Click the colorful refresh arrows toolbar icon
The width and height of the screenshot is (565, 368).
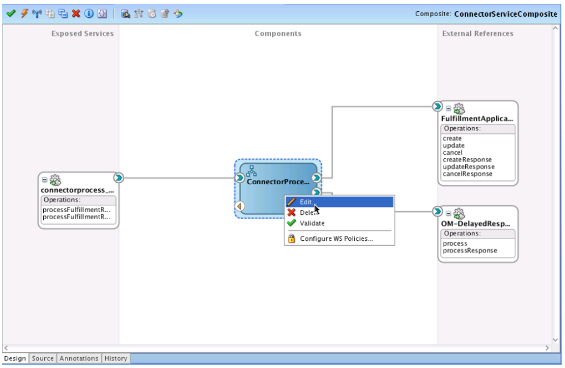(178, 14)
